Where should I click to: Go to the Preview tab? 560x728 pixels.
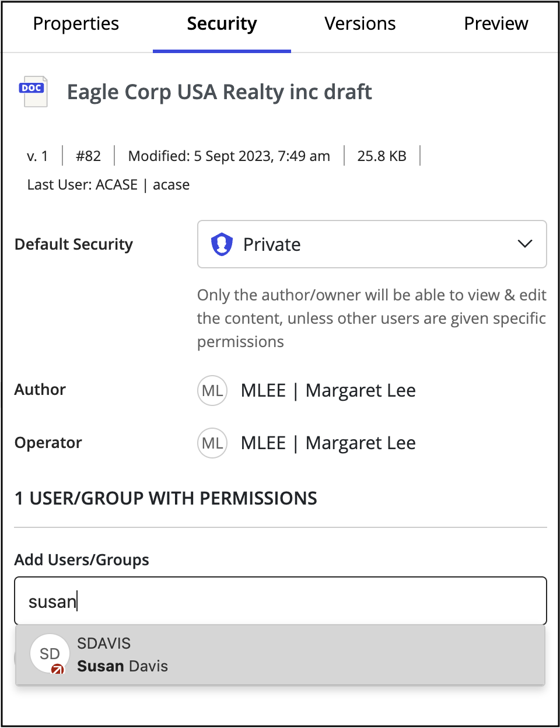pyautogui.click(x=496, y=24)
